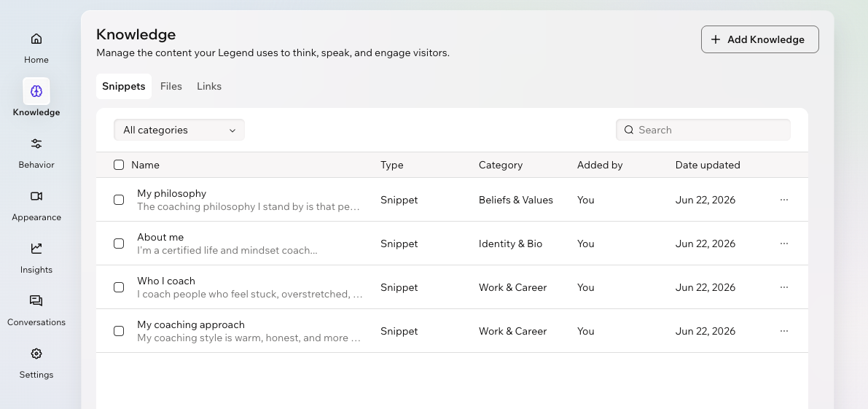Open more options for My philosophy
This screenshot has width=868, height=409.
784,200
